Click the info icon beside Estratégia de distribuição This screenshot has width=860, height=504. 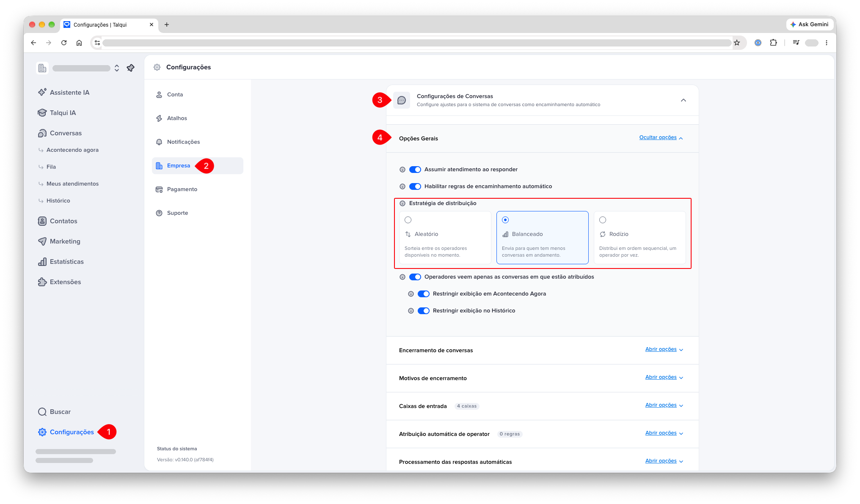tap(402, 203)
